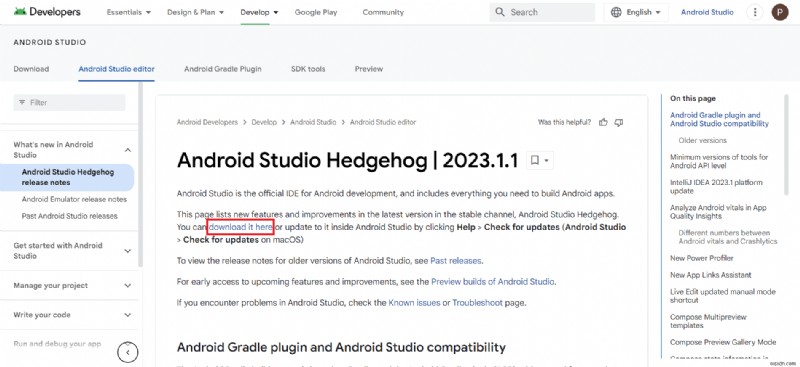Open the Troubleshoot link
800x367 pixels.
[x=478, y=303]
